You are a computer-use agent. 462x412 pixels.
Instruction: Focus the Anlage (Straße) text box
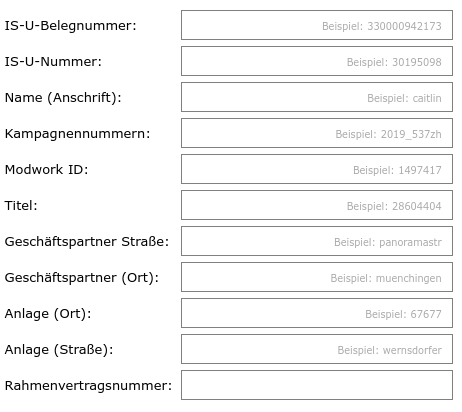[317, 349]
